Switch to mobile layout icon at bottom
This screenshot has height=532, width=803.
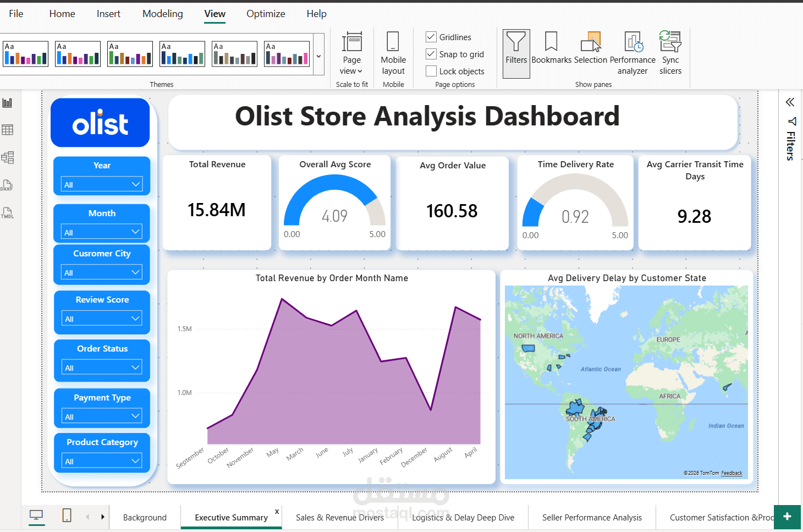point(67,515)
